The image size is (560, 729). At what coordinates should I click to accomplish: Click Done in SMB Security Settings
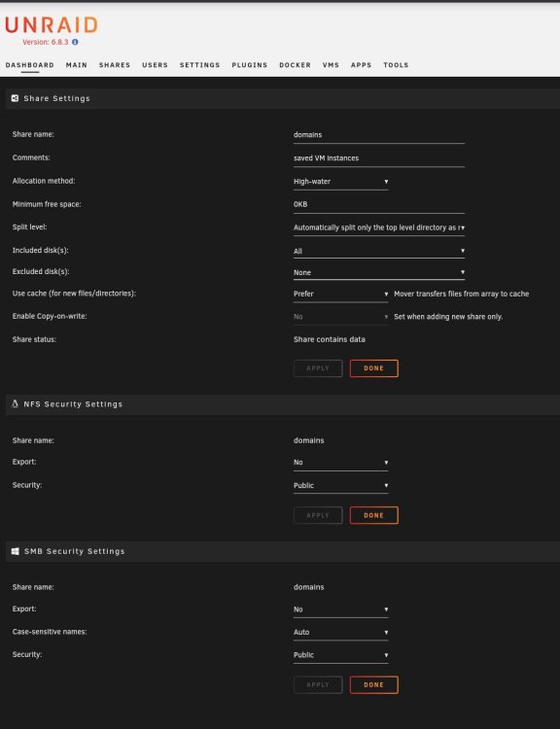[x=374, y=685]
